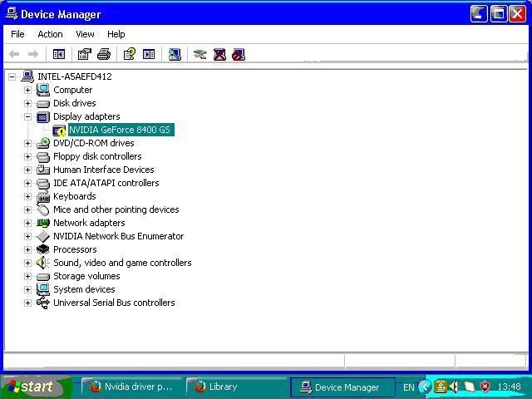Open Properties from the toolbar

point(85,54)
